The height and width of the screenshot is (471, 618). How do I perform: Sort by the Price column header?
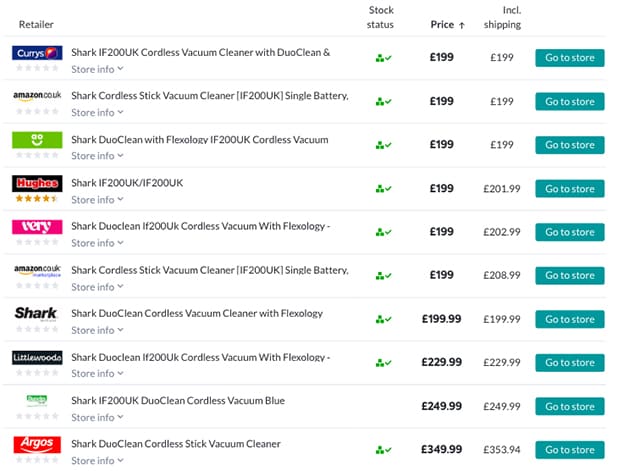(442, 24)
